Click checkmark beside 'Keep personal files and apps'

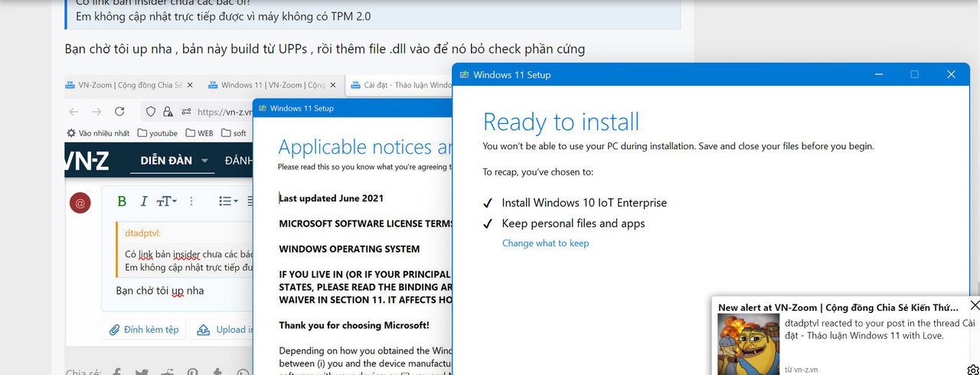488,223
